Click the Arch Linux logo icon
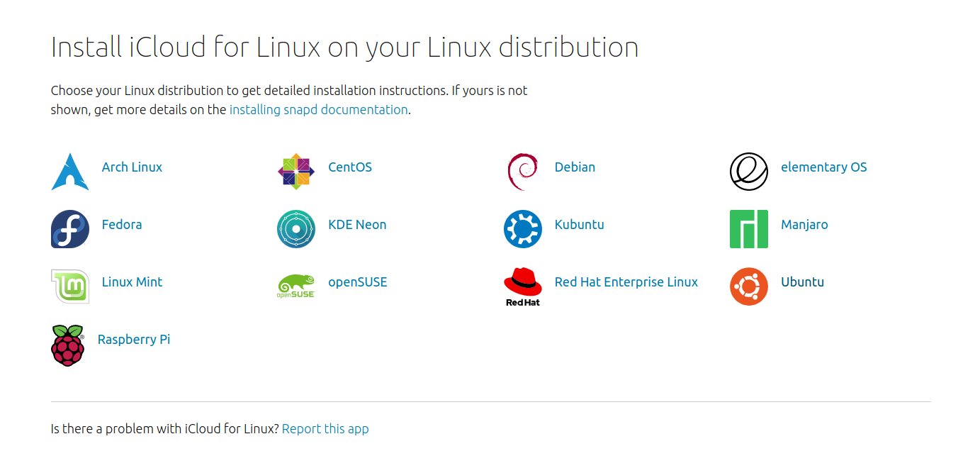This screenshot has width=980, height=451. coord(70,172)
